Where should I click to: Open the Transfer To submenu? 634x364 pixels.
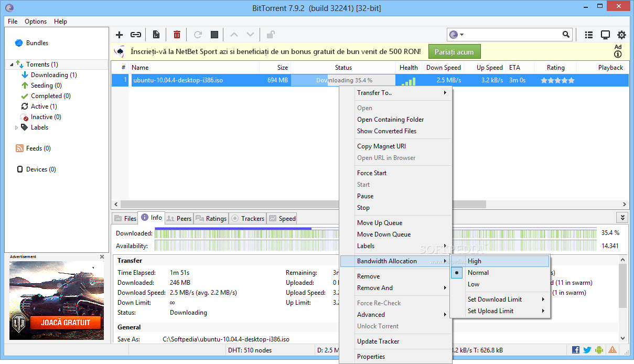click(374, 92)
